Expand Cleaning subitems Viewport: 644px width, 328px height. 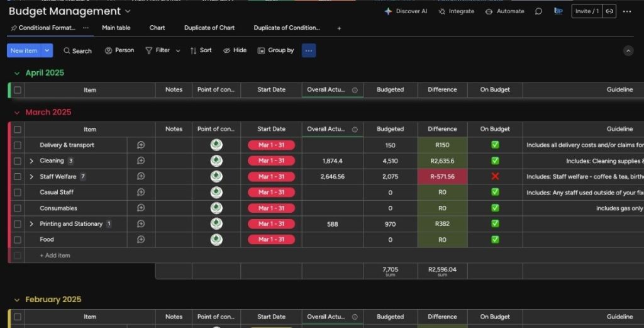click(x=31, y=161)
